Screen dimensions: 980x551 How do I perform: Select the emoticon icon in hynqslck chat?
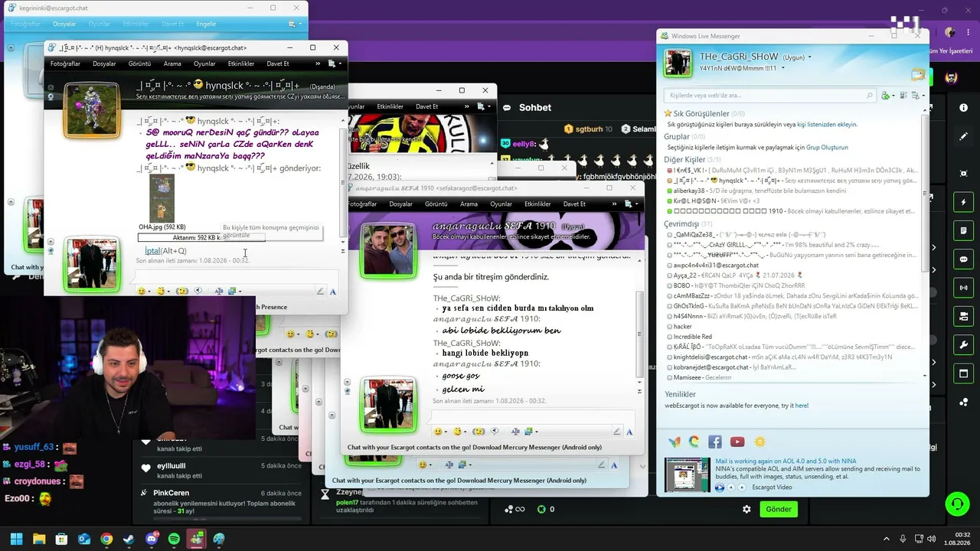(141, 291)
